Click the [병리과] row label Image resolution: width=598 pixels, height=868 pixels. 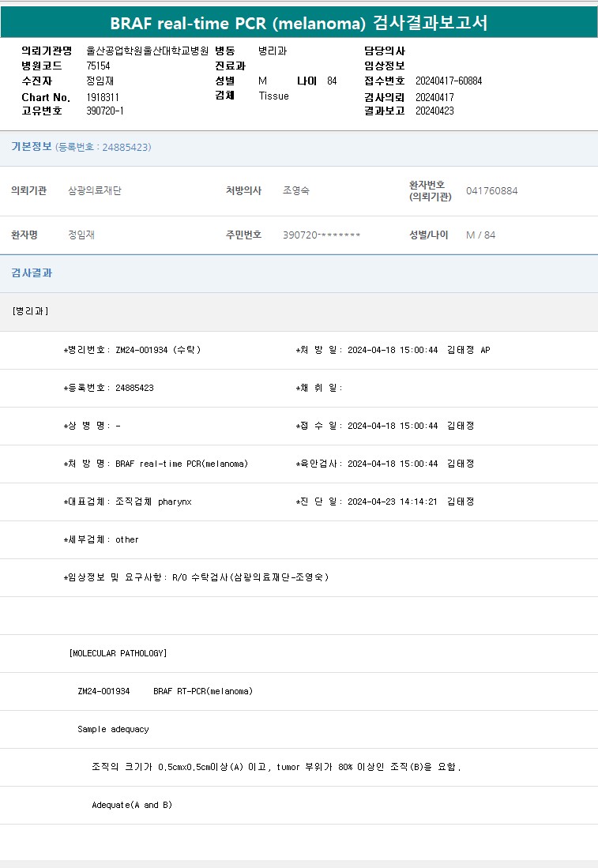[30, 311]
